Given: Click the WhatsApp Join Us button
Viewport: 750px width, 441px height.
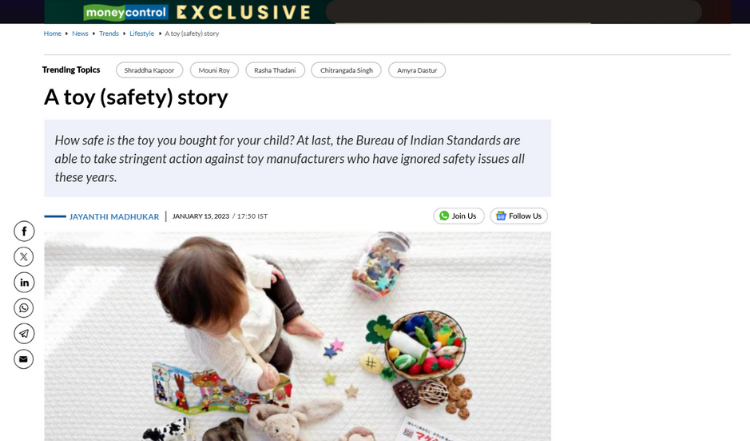Looking at the screenshot, I should tap(458, 216).
